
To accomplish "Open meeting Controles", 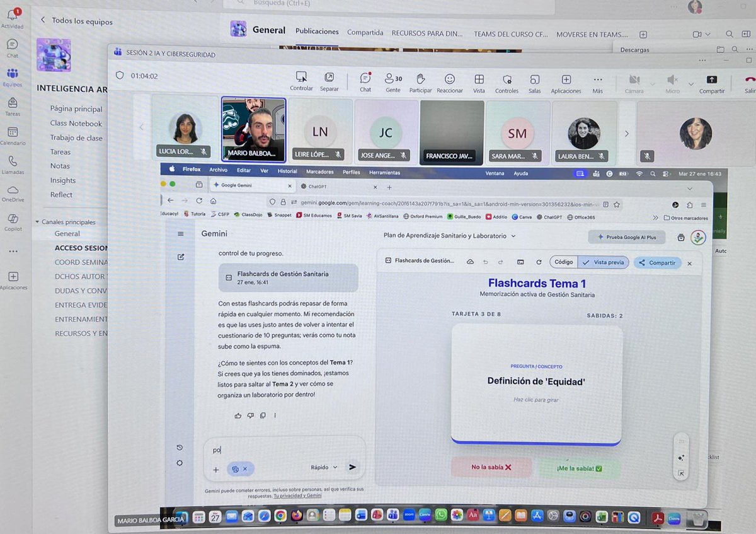I will tap(507, 83).
